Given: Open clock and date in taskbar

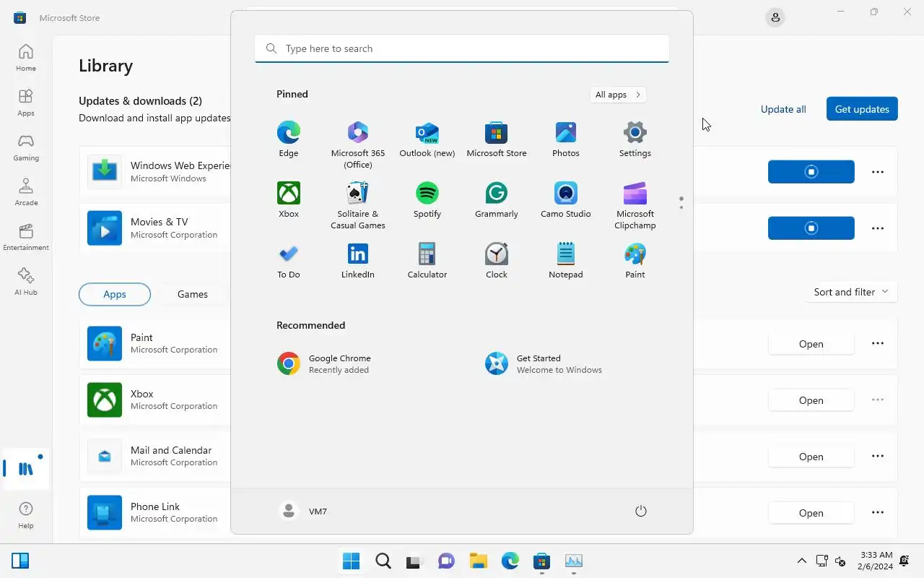Looking at the screenshot, I should 876,561.
